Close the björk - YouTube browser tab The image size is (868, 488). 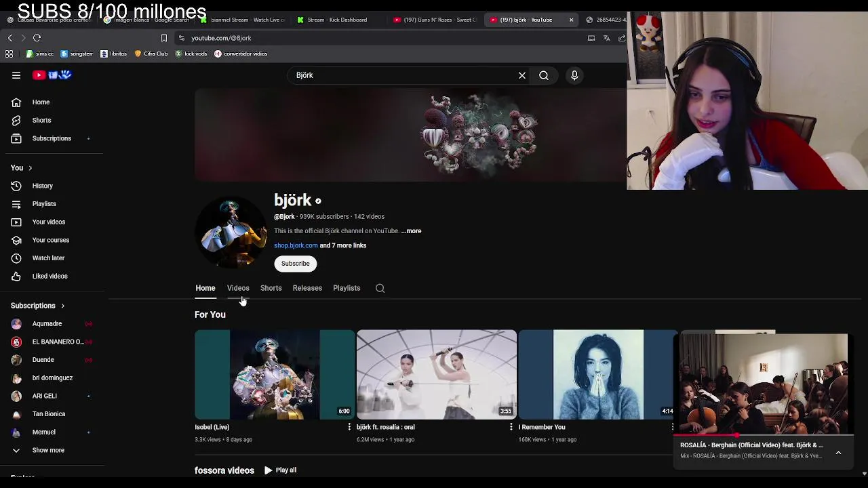(x=571, y=20)
